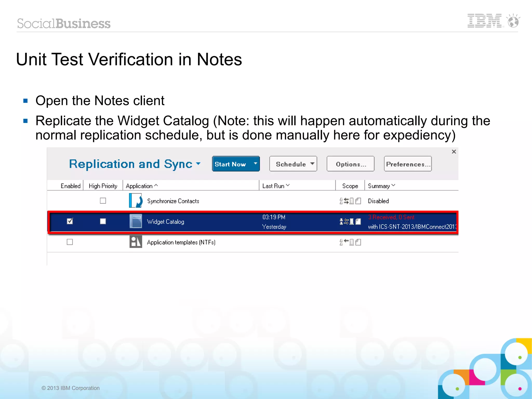The image size is (532, 399).
Task: Click the Yesterday last run text
Action: point(274,227)
